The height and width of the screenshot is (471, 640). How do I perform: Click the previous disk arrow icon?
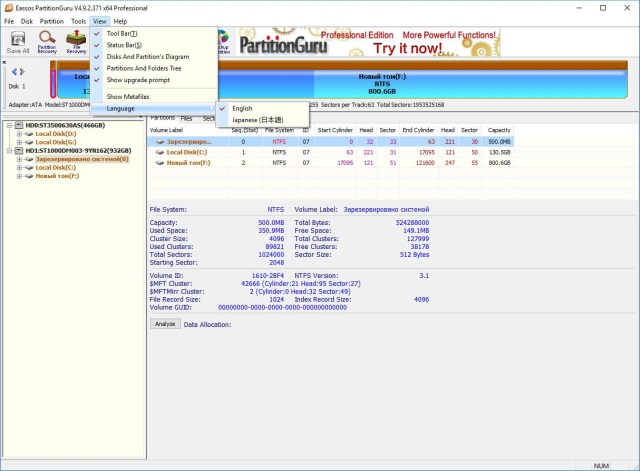[x=12, y=71]
